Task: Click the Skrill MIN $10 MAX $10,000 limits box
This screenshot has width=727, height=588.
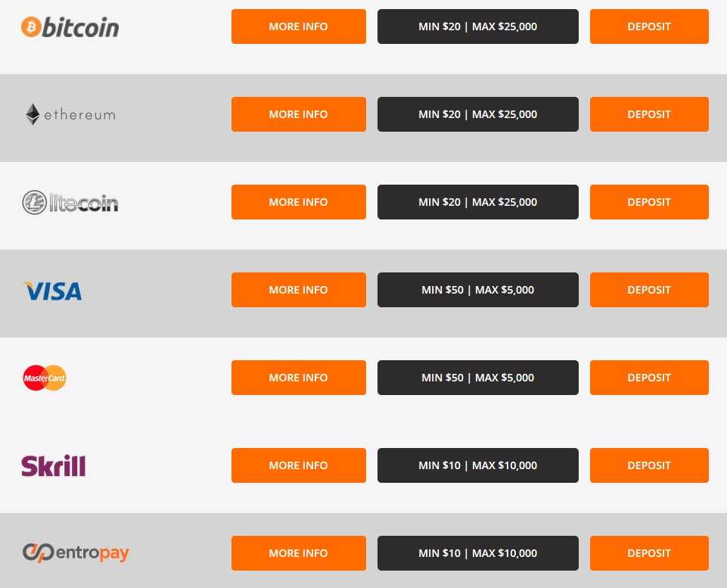Action: coord(478,465)
